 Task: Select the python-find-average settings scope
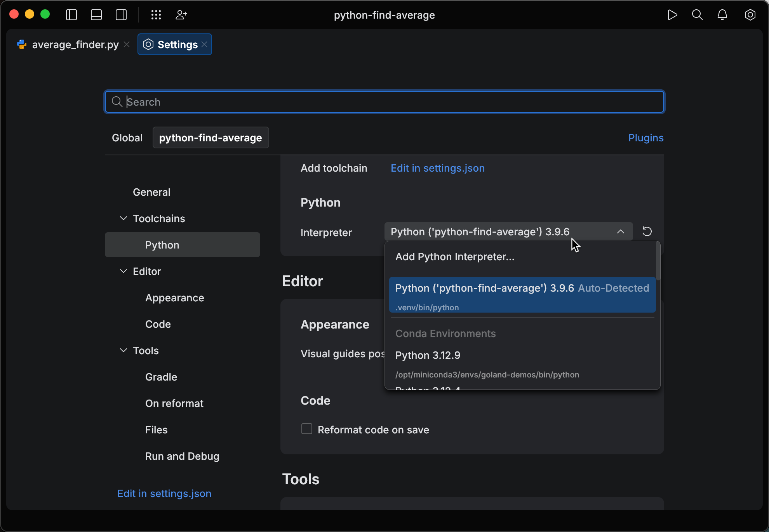pos(211,137)
